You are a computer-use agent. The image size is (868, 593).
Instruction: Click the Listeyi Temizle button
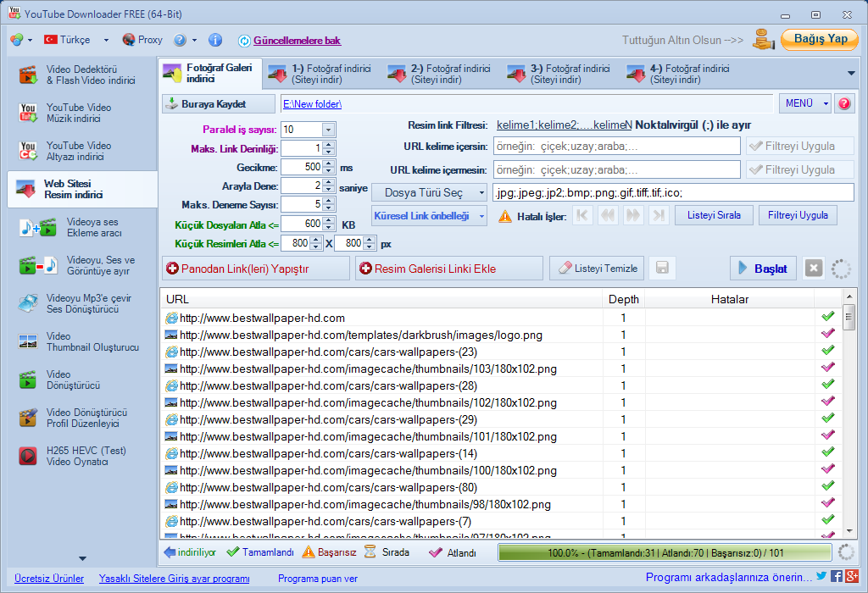598,269
